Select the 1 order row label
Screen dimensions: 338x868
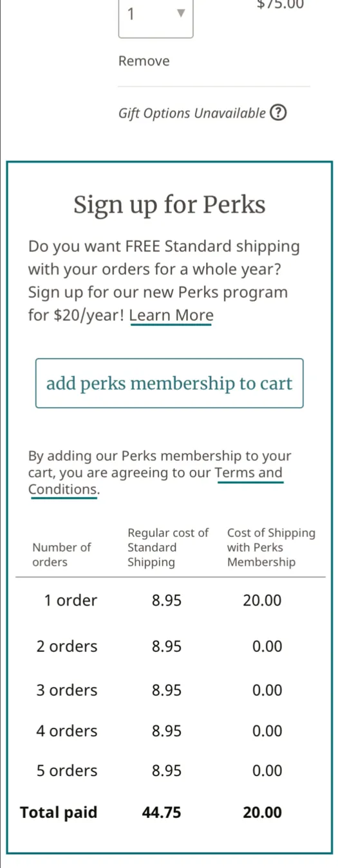(71, 601)
